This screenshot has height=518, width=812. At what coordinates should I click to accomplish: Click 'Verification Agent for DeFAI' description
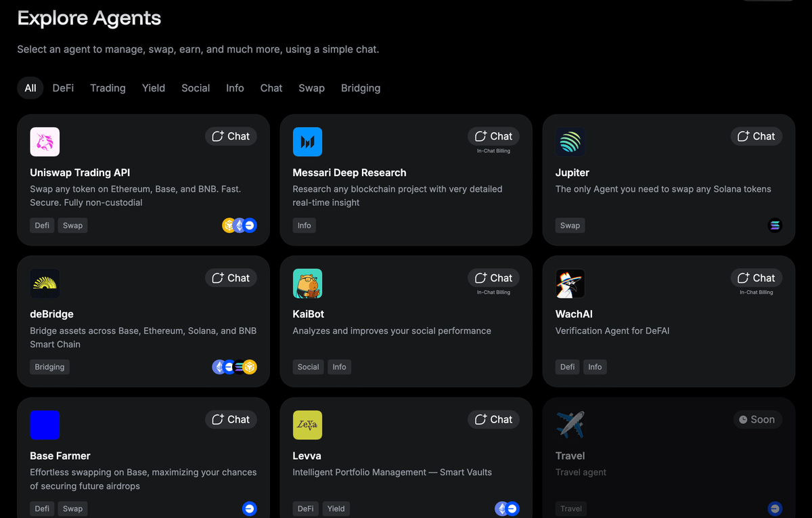[612, 331]
